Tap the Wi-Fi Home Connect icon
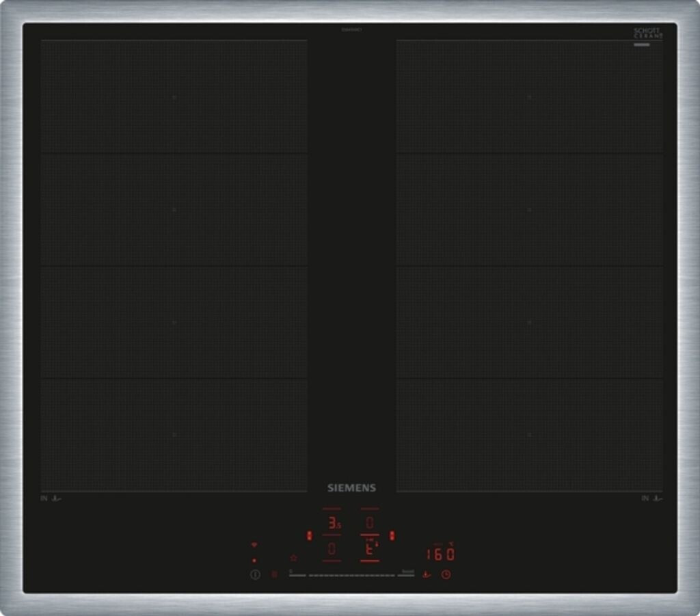Screen dimensions: 700x616 coord(254,544)
